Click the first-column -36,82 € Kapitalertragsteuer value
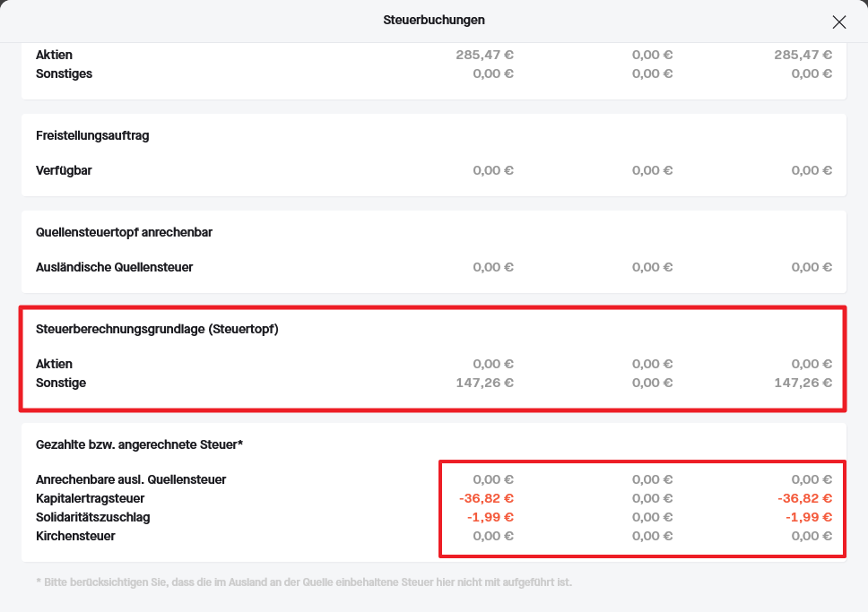The width and height of the screenshot is (868, 612). point(486,498)
